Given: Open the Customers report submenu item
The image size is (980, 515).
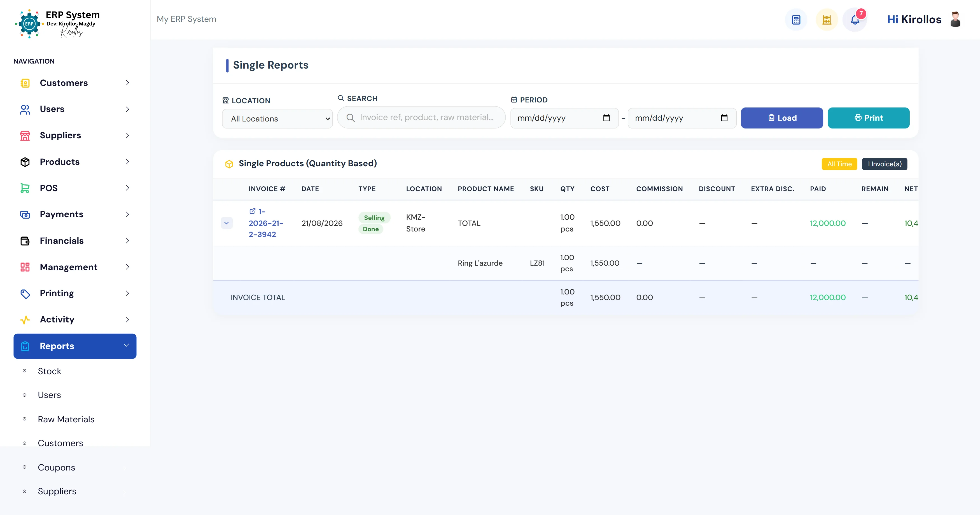Looking at the screenshot, I should click(x=60, y=444).
